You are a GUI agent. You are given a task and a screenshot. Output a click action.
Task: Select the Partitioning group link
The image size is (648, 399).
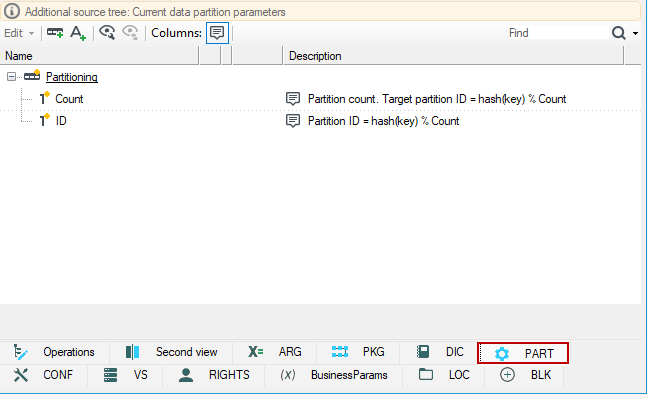[71, 77]
